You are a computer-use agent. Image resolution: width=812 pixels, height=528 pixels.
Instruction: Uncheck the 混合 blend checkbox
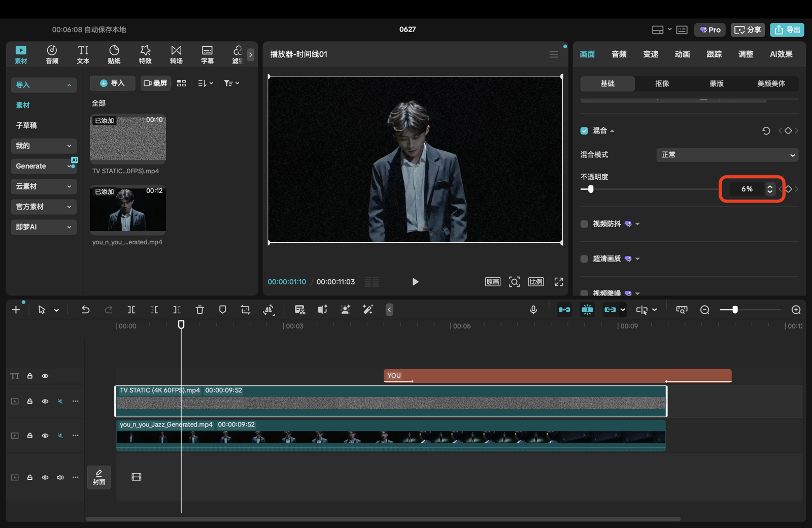click(584, 131)
